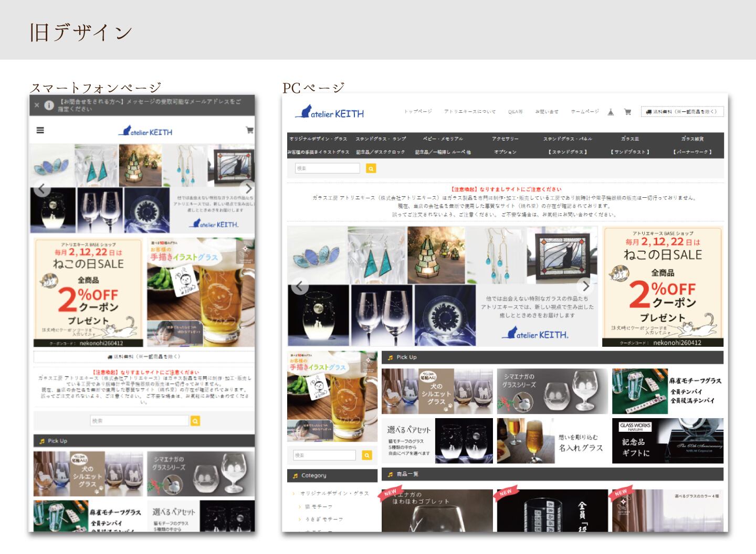Dismiss the smartphone notification banner with X
The image size is (756, 554).
coord(37,105)
